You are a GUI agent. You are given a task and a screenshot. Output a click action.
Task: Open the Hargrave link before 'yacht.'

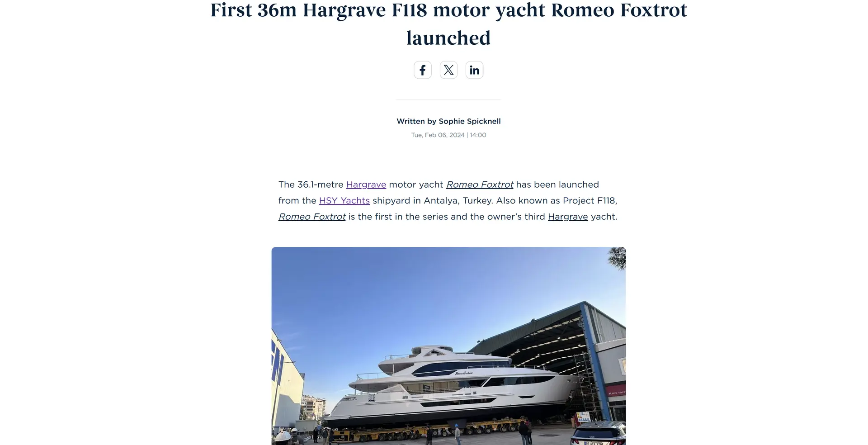point(568,217)
